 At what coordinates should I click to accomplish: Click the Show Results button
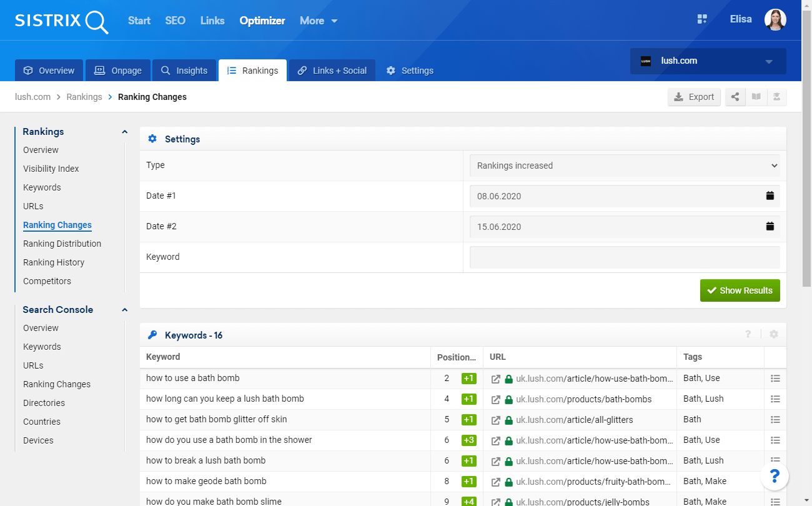tap(740, 290)
